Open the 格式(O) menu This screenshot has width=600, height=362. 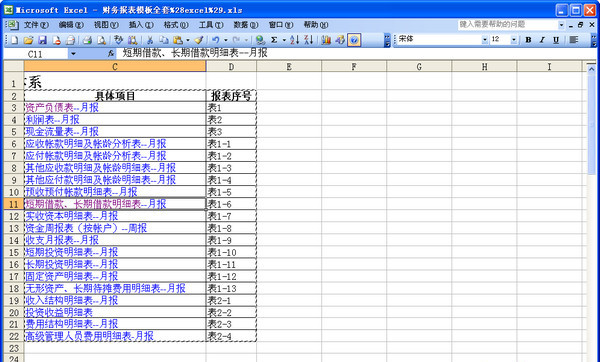click(176, 25)
